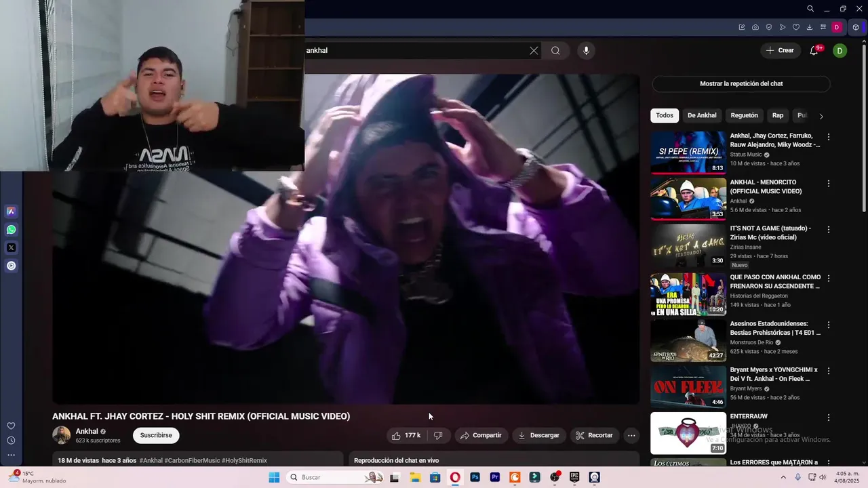Open history clock in Opera sidebar
Image resolution: width=868 pixels, height=488 pixels.
11,441
